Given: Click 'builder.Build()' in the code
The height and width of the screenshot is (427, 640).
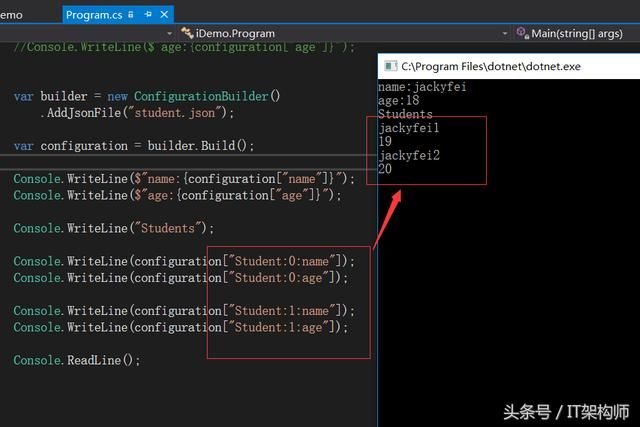Looking at the screenshot, I should point(197,146).
